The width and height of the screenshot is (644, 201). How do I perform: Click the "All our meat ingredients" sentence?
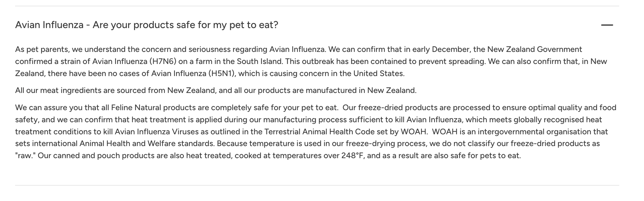(x=216, y=90)
